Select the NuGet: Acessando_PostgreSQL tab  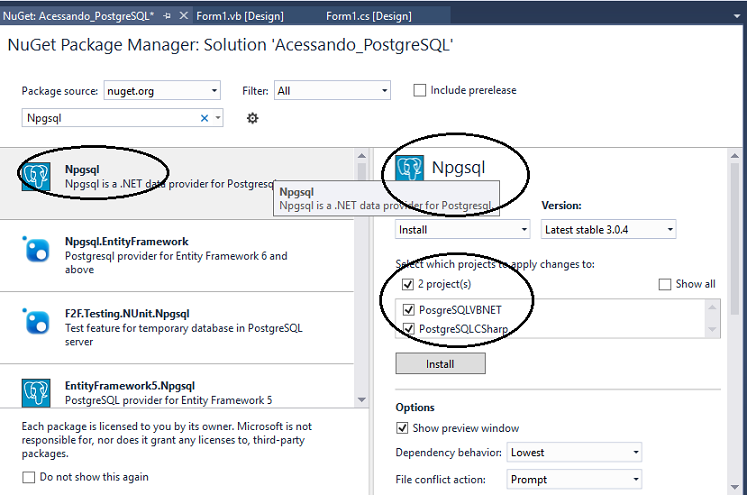(79, 16)
